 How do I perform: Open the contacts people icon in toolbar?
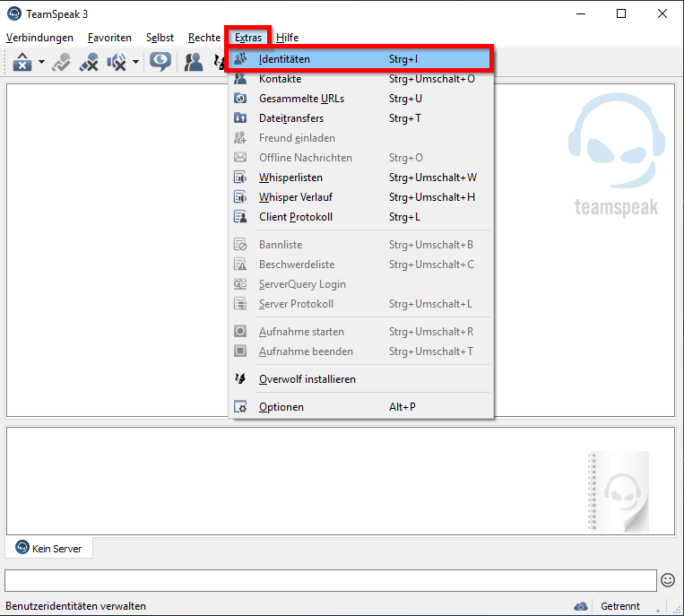click(x=194, y=62)
